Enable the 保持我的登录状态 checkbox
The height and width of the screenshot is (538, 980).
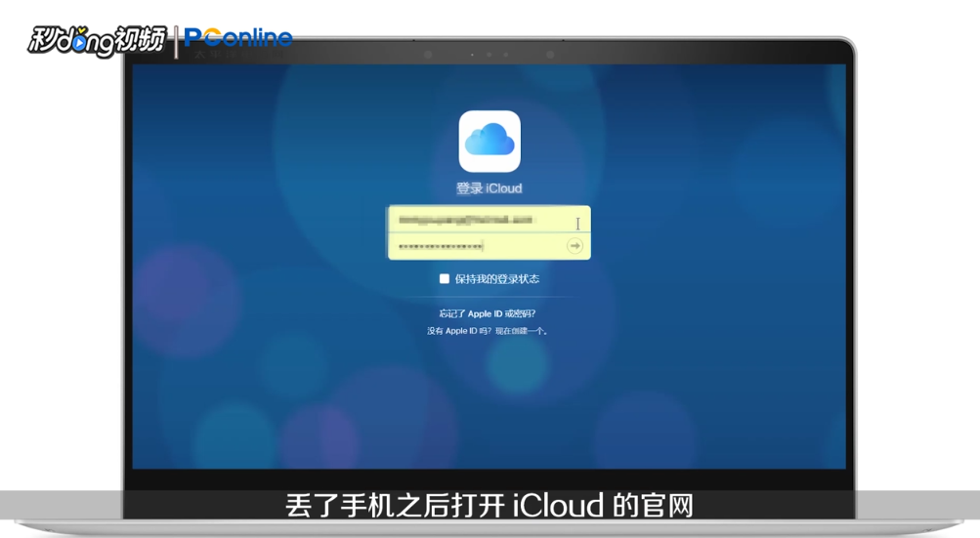445,278
